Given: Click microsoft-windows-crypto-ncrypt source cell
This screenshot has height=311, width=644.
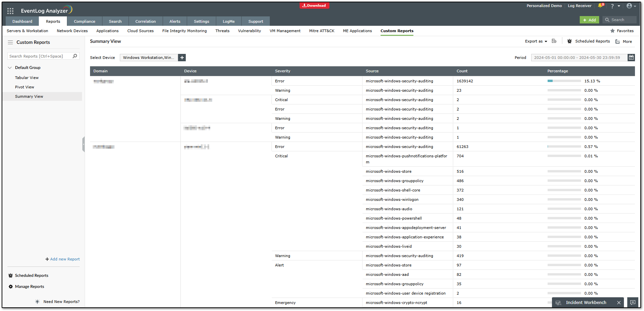Looking at the screenshot, I should click(x=396, y=303).
